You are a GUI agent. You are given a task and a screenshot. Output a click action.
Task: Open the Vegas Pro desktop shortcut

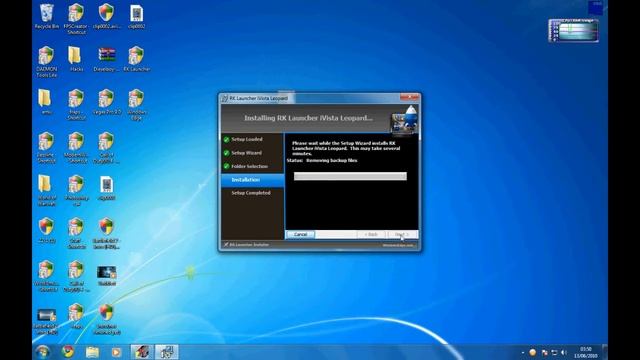(106, 102)
